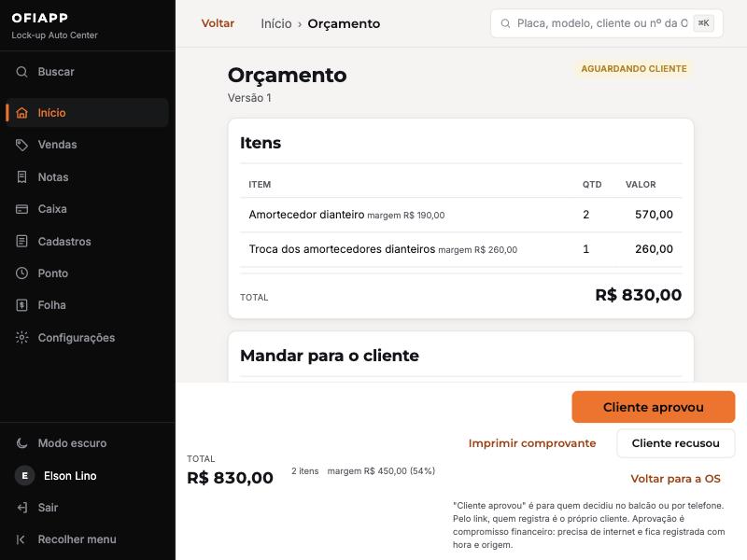Click the Vendas tag icon
Image resolution: width=747 pixels, height=560 pixels.
[21, 145]
